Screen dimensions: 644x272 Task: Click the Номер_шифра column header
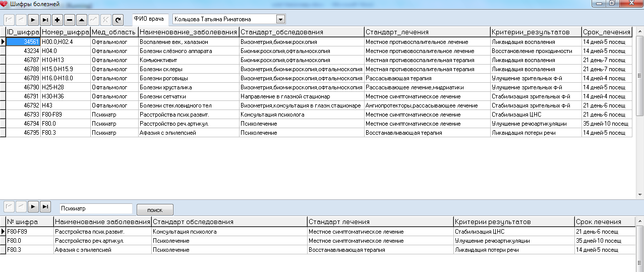(x=66, y=32)
